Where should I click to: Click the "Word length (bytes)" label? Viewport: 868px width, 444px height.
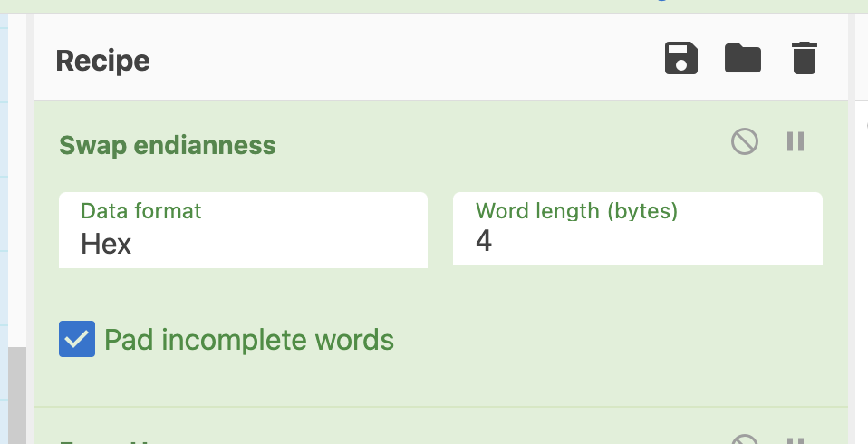point(576,211)
